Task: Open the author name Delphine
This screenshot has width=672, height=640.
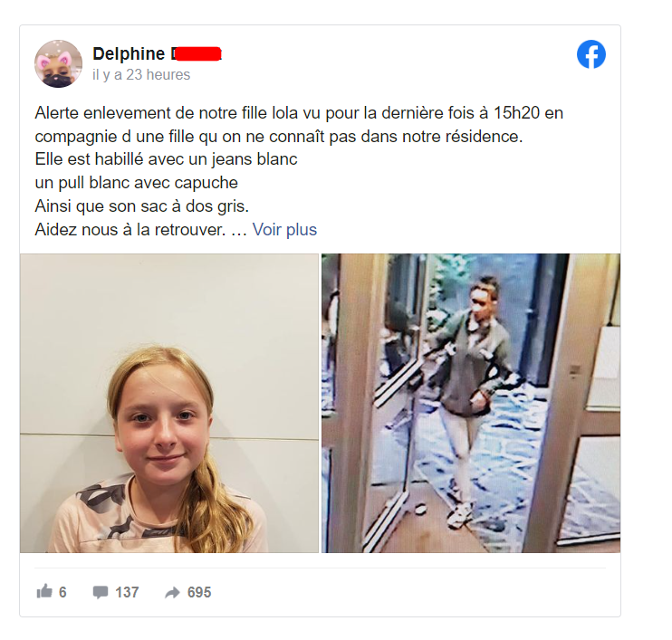Action: (x=129, y=54)
